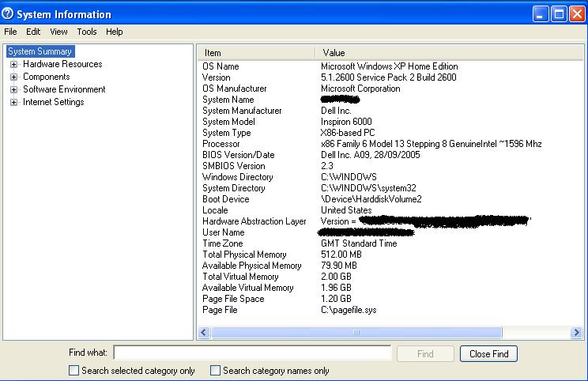
Task: Enable Search category names only checkbox
Action: 216,371
